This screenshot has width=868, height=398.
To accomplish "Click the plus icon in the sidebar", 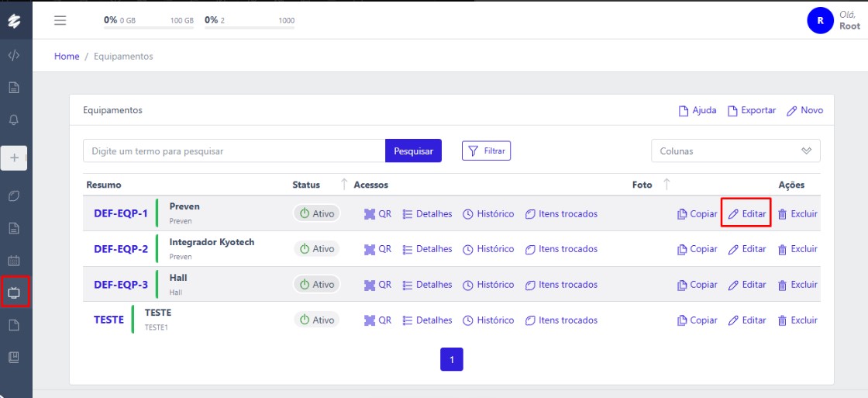I will point(14,157).
